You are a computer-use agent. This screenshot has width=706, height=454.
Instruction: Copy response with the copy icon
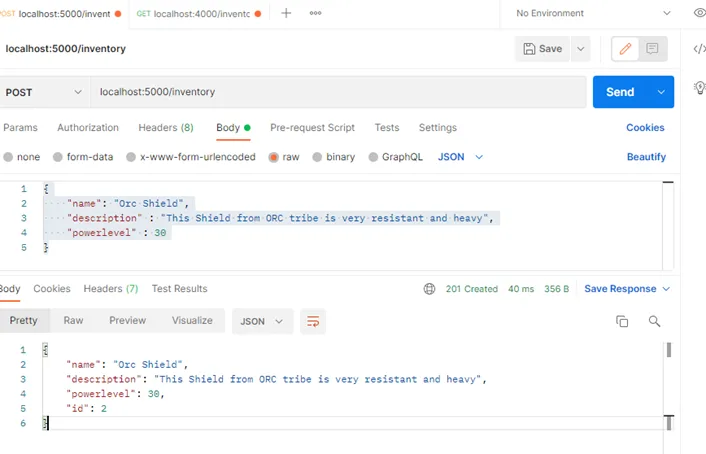[x=622, y=321]
